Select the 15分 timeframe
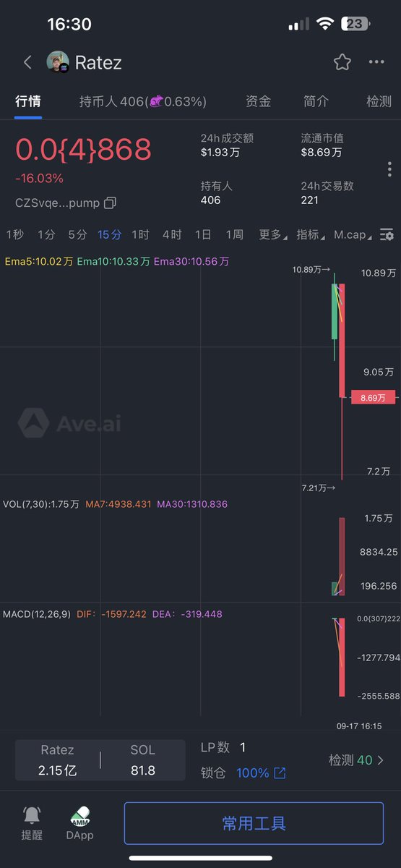Viewport: 401px width, 868px height. [x=110, y=234]
